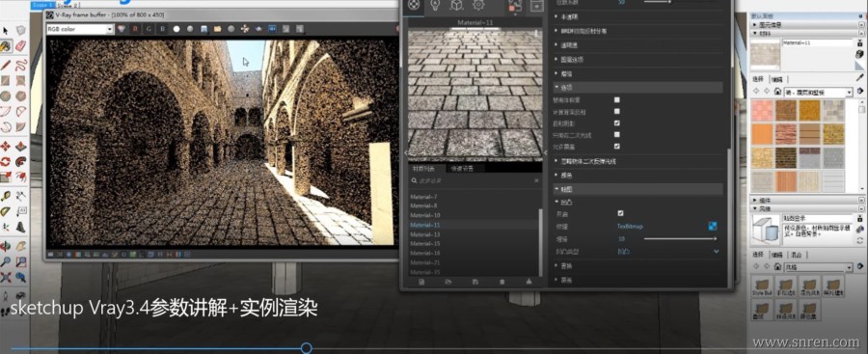Click the bump amount slider
Viewport: 868px width, 354px height.
tap(680, 239)
